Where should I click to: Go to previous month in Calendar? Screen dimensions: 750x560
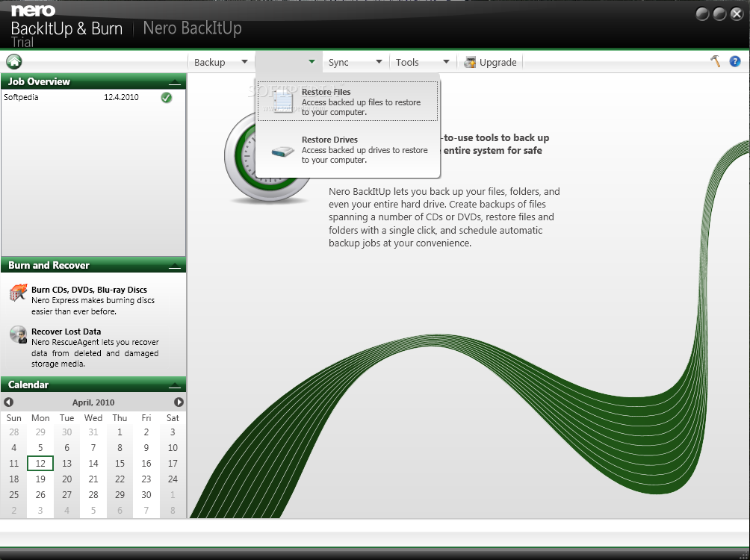tap(9, 402)
